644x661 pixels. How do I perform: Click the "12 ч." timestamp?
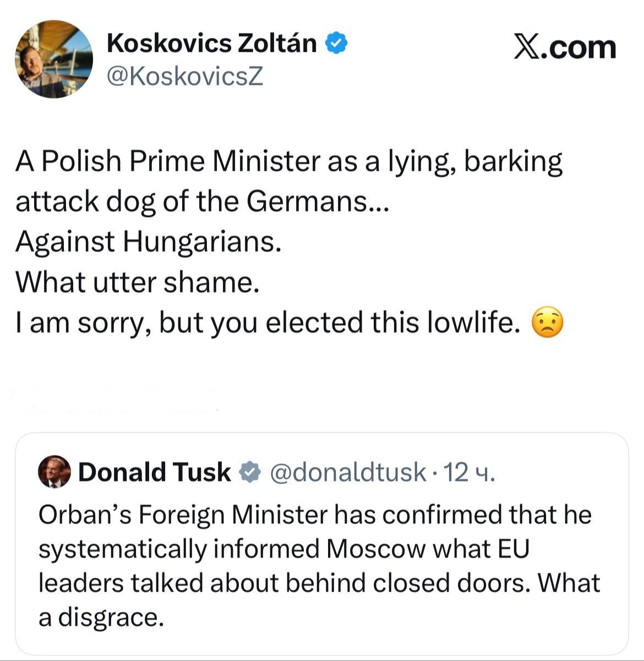pyautogui.click(x=470, y=472)
